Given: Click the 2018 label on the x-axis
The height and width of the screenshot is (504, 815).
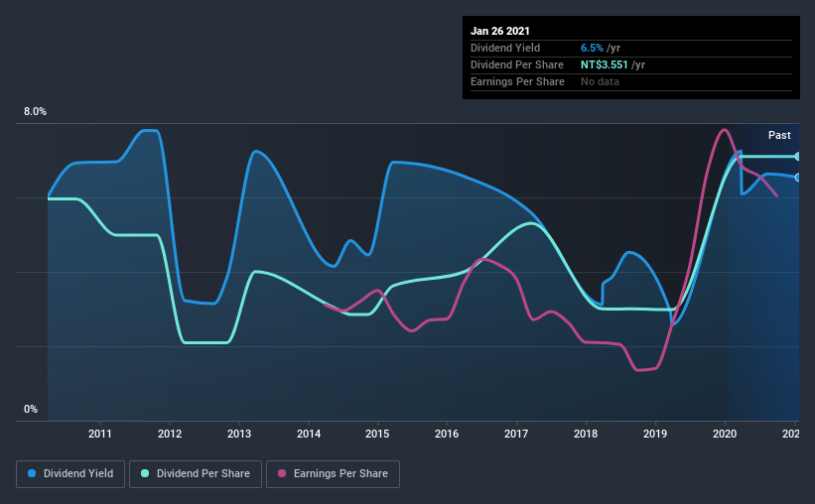Looking at the screenshot, I should (586, 434).
